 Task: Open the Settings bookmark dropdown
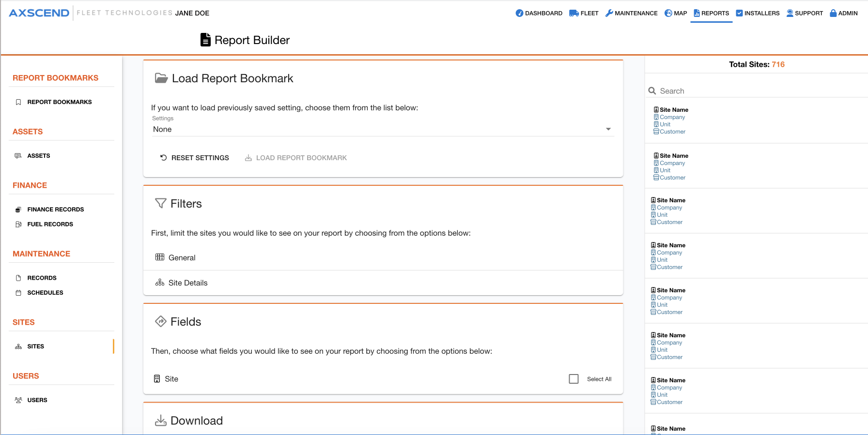(x=383, y=129)
